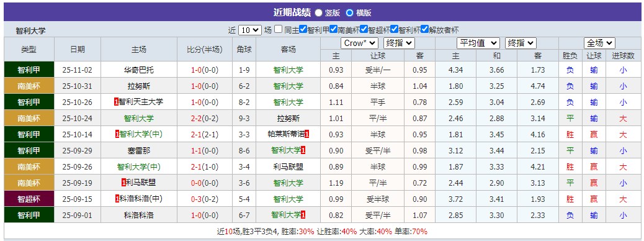Click score 1-0(0-0) on 25-11-02
This screenshot has width=644, height=241.
pyautogui.click(x=205, y=70)
